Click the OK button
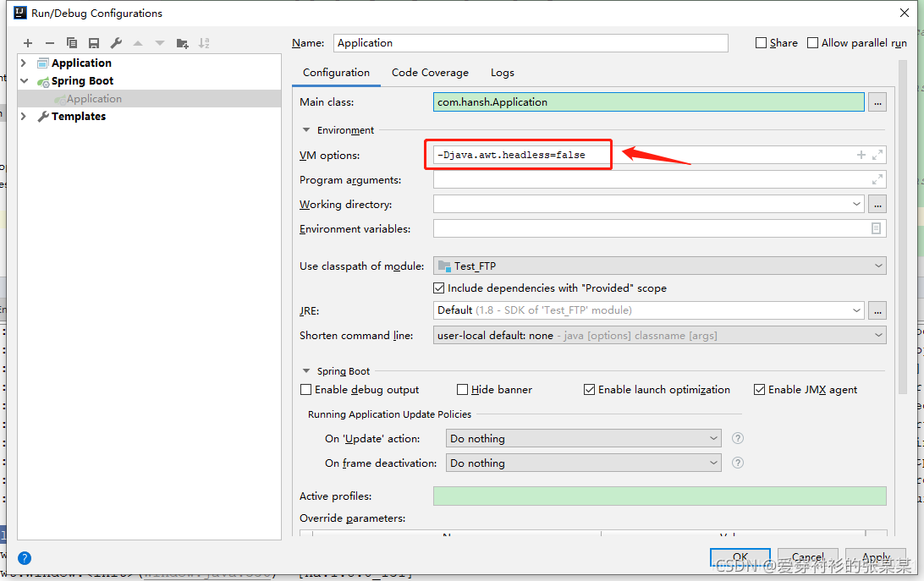 click(740, 557)
